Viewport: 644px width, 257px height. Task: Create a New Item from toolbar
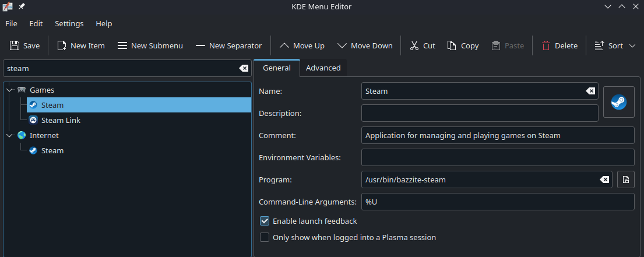pos(80,45)
